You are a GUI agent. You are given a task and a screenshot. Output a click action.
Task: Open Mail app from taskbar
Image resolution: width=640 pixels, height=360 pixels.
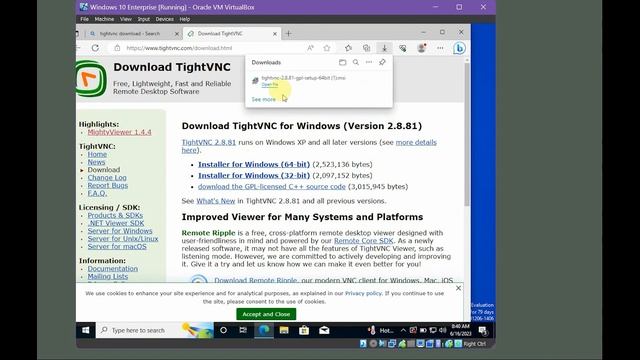click(324, 330)
